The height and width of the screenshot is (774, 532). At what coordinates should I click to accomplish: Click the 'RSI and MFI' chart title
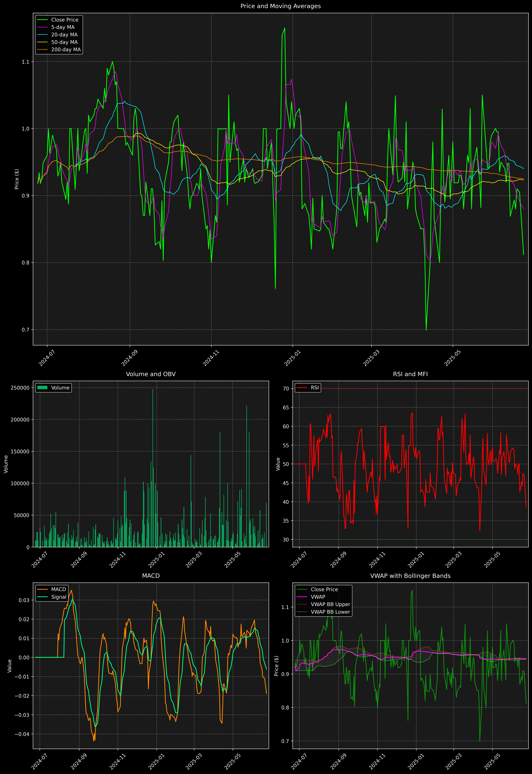(410, 374)
